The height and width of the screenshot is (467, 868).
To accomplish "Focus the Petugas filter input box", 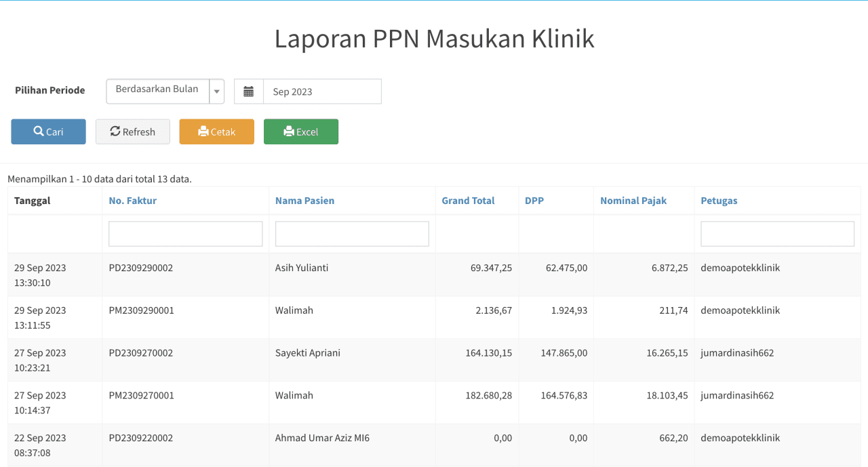I will click(x=777, y=234).
